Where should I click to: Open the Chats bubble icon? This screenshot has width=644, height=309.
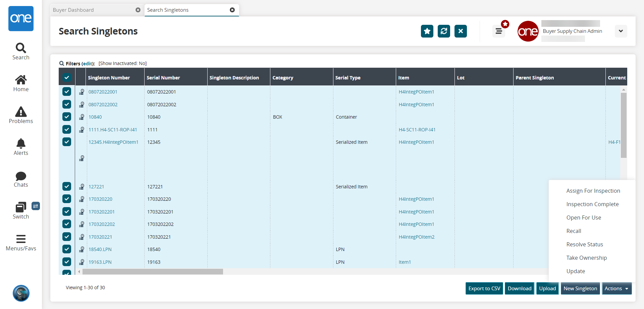[x=21, y=176]
